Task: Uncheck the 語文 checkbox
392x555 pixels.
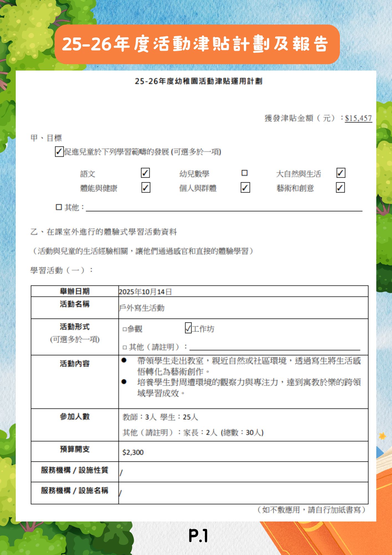Action: pos(145,173)
